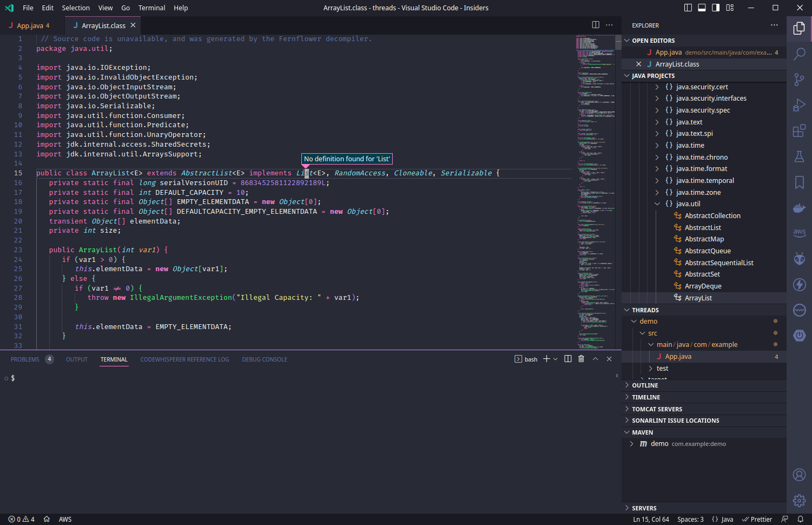Open the Customize Layout control in the title bar
Image resolution: width=812 pixels, height=525 pixels.
(730, 8)
